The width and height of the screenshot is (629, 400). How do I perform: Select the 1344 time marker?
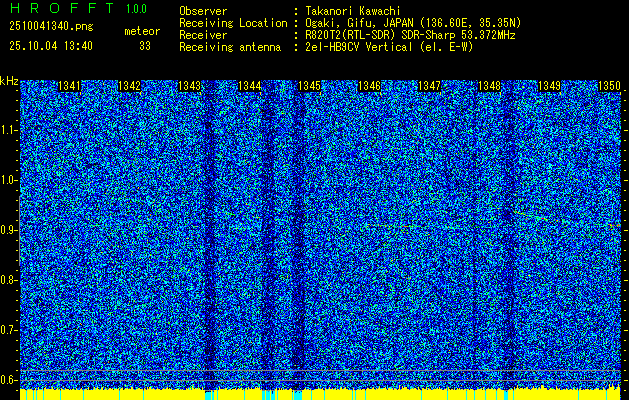[250, 86]
